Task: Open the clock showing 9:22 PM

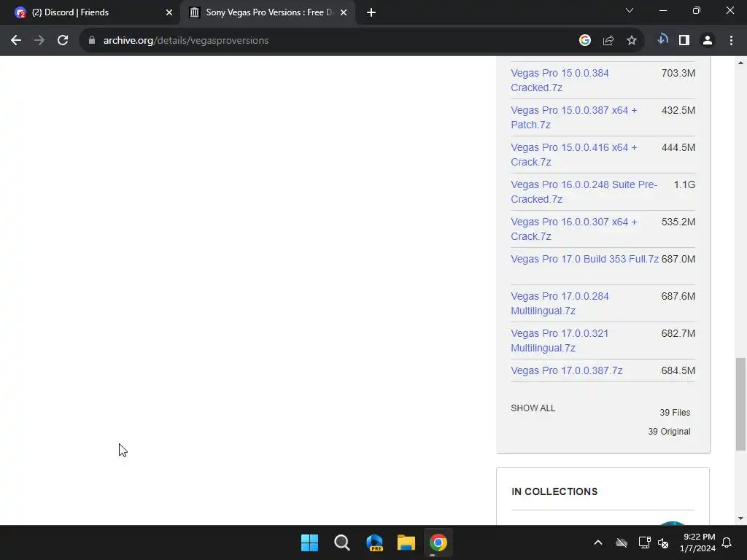Action: 697,542
